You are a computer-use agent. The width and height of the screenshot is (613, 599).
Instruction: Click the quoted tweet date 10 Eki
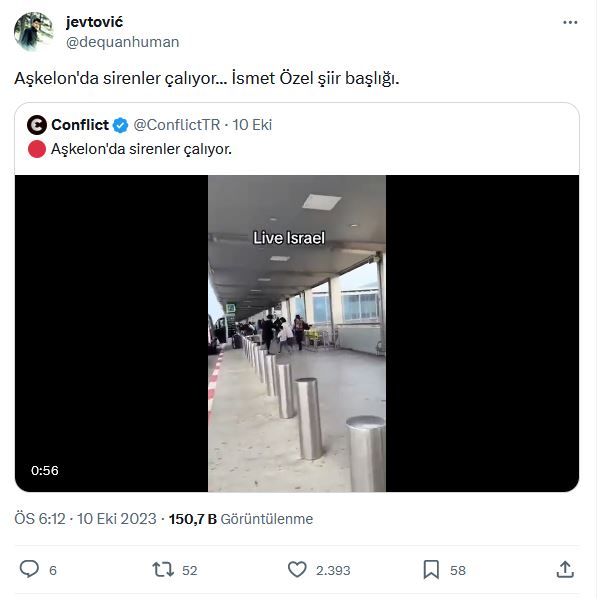(252, 125)
